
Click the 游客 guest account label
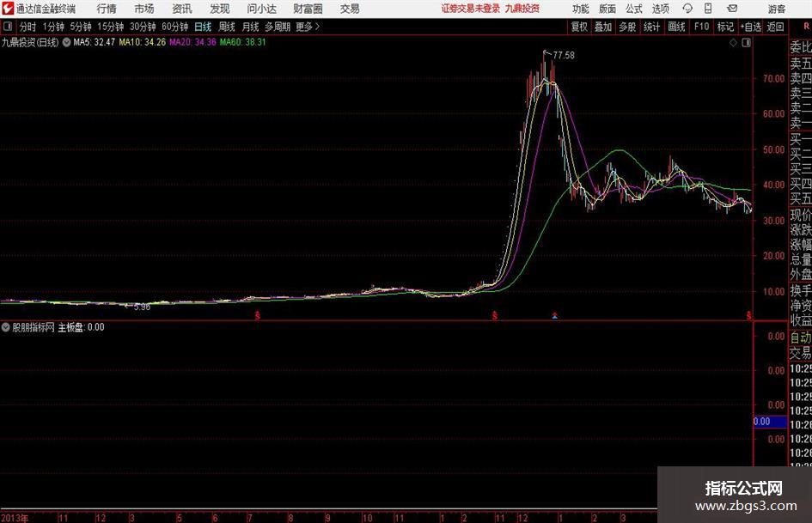click(776, 9)
